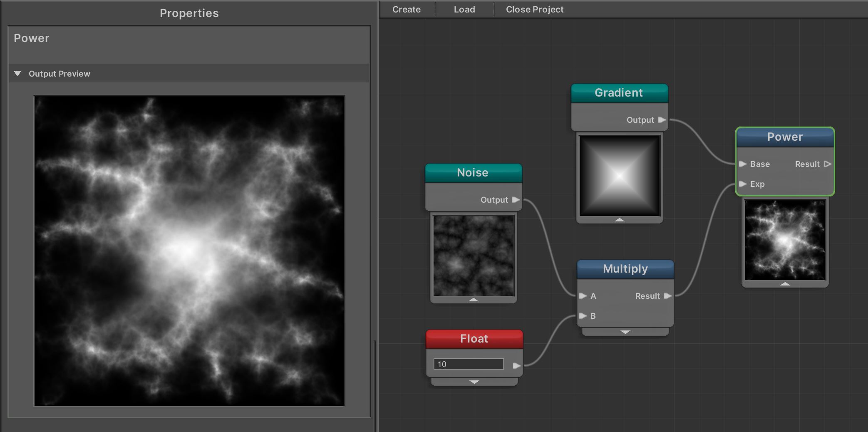Select the Multiply node's B input port
The image size is (868, 432).
tap(583, 316)
